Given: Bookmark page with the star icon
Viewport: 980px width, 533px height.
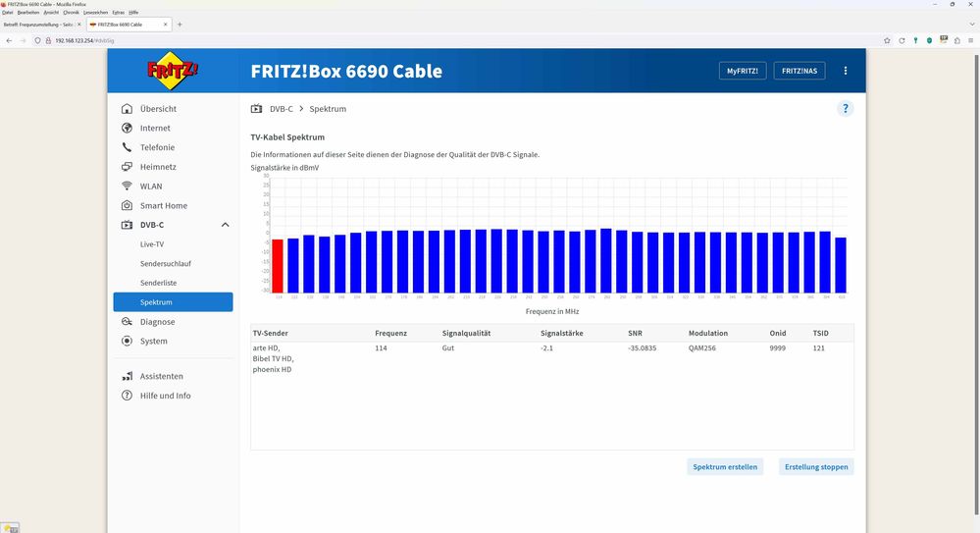Looking at the screenshot, I should (x=887, y=40).
